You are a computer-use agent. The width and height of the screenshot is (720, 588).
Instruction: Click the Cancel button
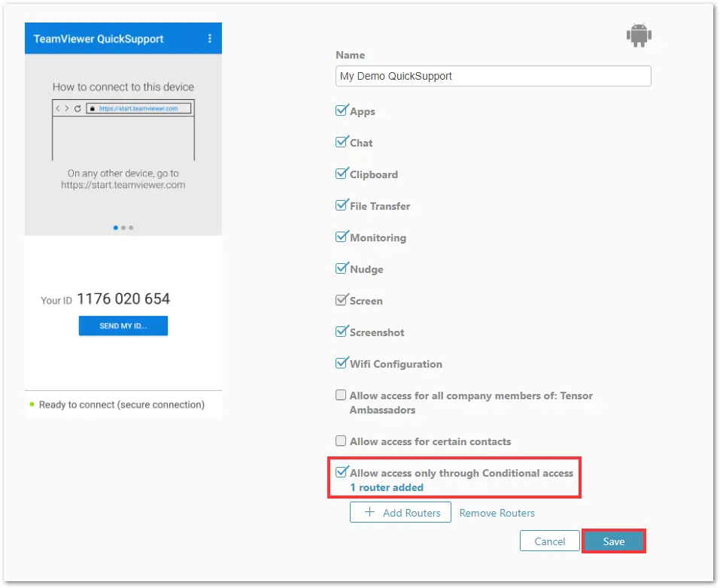click(x=550, y=541)
